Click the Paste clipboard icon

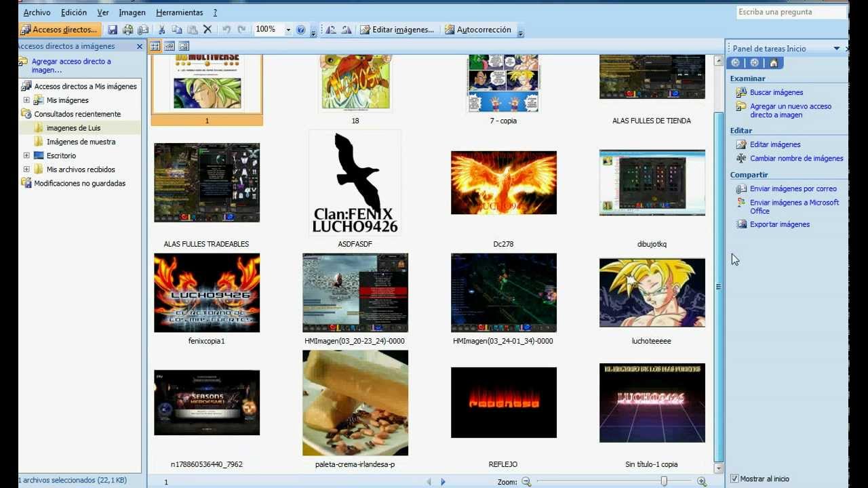(193, 30)
